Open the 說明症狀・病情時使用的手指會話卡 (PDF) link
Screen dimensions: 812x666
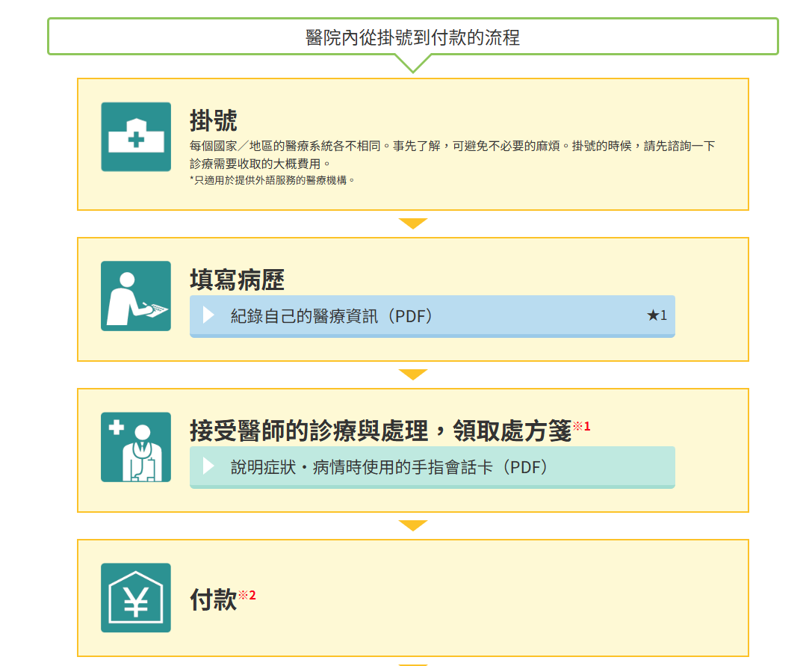(x=390, y=467)
